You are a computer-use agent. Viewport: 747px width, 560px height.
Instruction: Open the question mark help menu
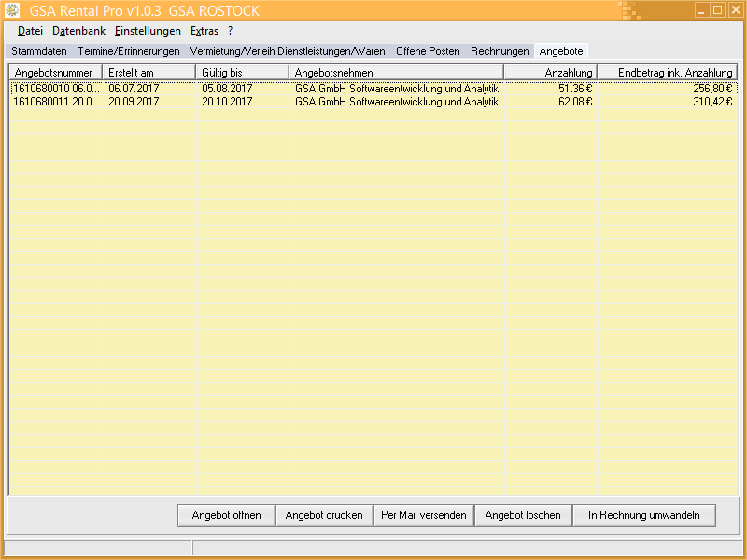point(230,31)
